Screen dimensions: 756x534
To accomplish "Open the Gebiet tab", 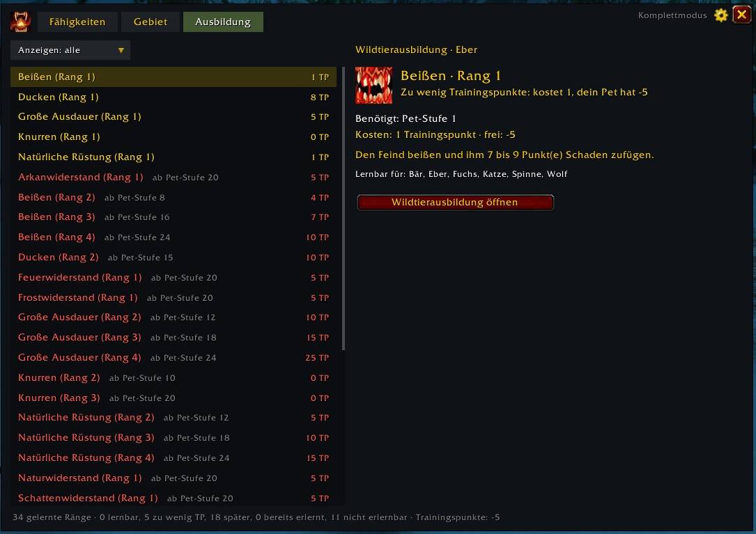I will (151, 22).
